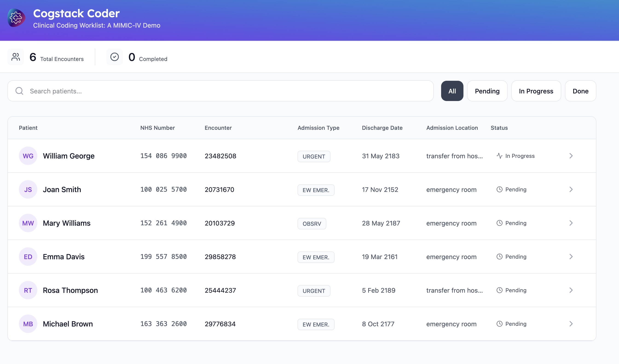Open the Joan Smith patient name
Image resolution: width=619 pixels, height=364 pixels.
[x=62, y=190]
